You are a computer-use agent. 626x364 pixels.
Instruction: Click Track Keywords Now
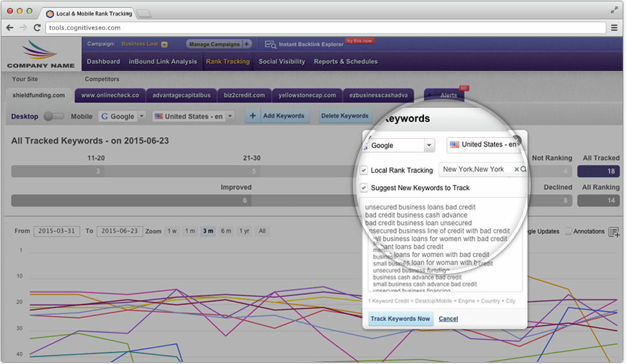(x=400, y=319)
